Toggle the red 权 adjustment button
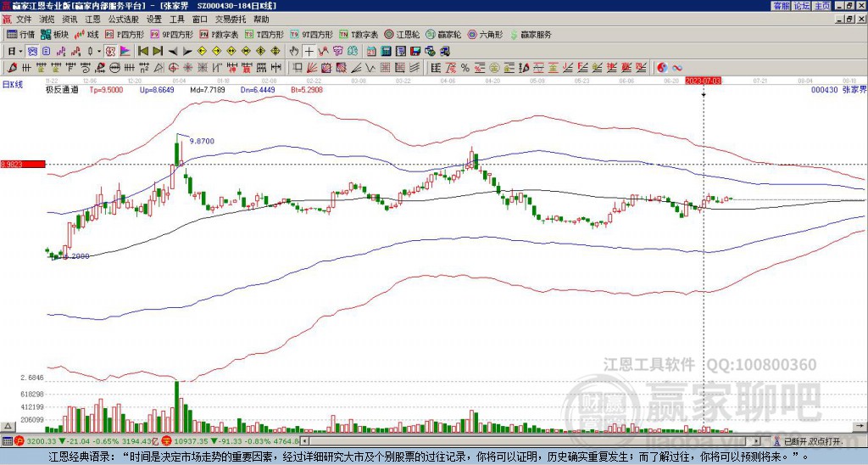Image resolution: width=868 pixels, height=465 pixels. pos(110,52)
